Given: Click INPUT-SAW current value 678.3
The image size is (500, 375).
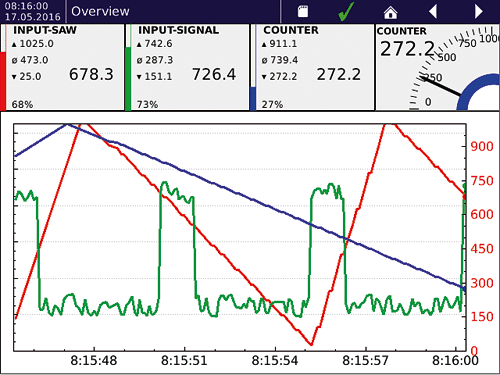Looking at the screenshot, I should [91, 74].
